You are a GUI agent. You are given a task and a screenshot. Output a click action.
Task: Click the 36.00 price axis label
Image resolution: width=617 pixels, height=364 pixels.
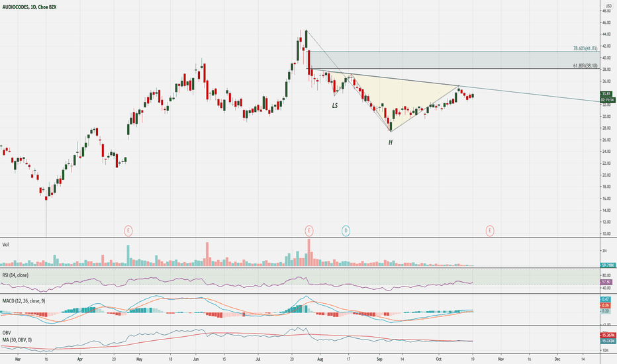[x=606, y=81]
